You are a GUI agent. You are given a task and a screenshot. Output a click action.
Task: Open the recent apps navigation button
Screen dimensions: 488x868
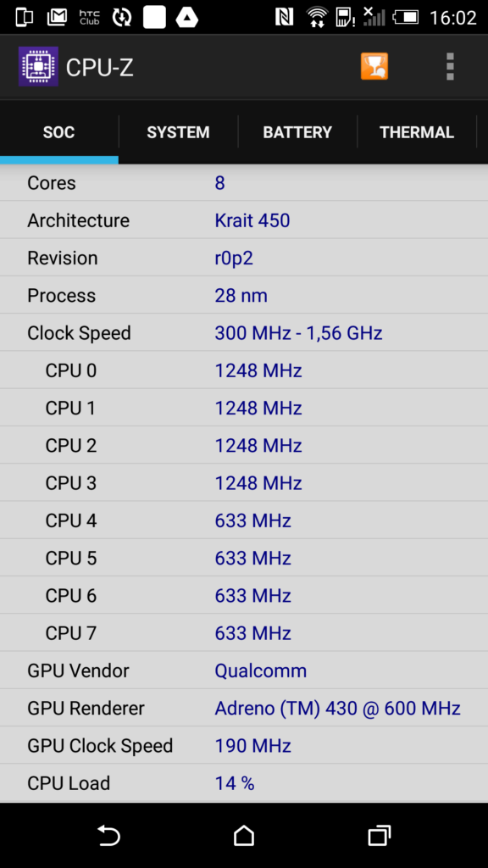click(379, 835)
